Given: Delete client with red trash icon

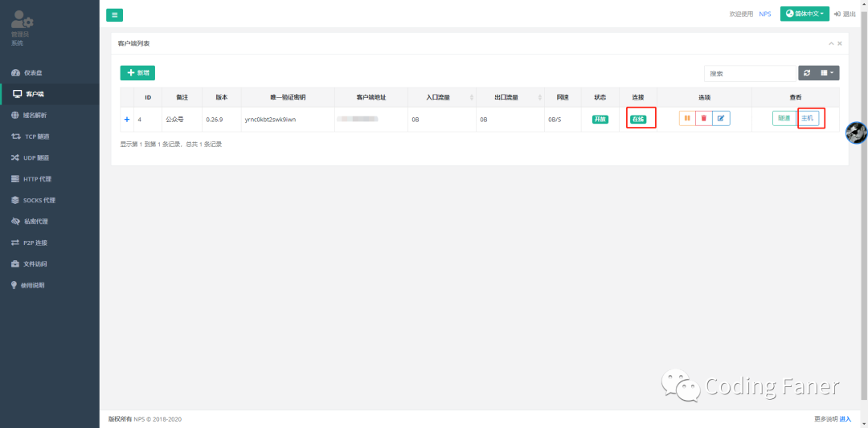Looking at the screenshot, I should (703, 118).
